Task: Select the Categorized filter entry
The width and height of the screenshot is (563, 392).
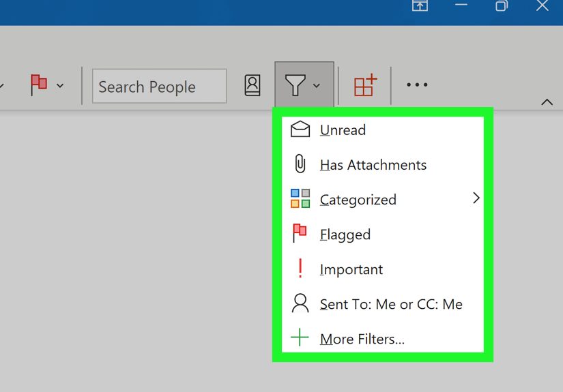Action: [383, 199]
